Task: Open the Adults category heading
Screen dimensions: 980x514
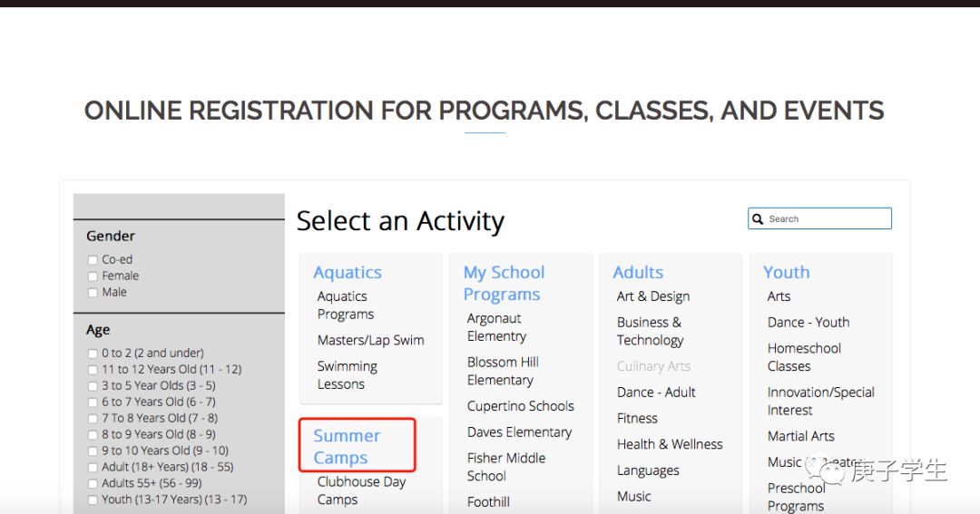Action: pos(638,272)
